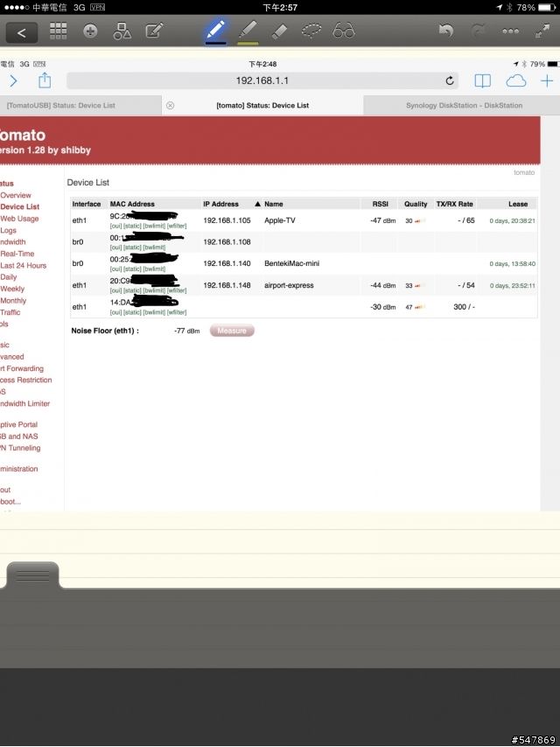Sort by the Interface column header

click(87, 204)
